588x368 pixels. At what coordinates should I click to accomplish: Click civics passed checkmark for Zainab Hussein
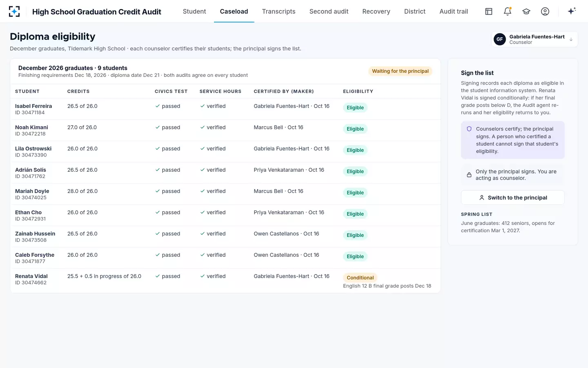[x=158, y=233]
